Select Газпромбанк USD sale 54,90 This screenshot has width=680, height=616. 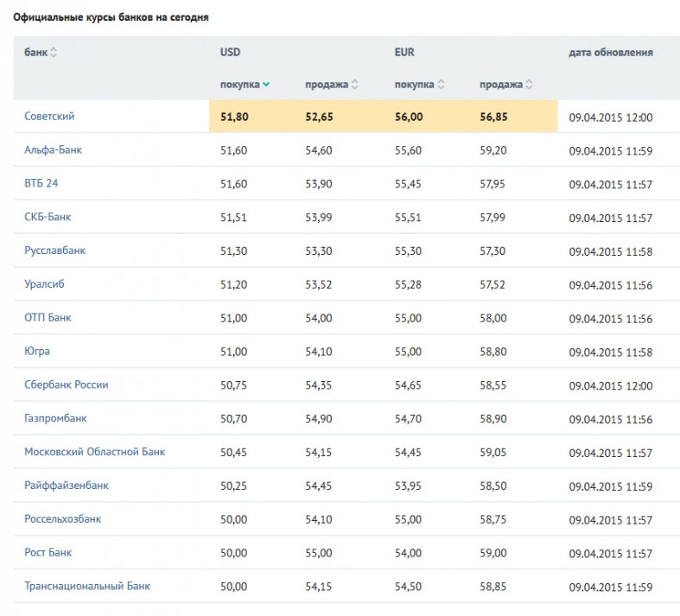click(x=319, y=419)
